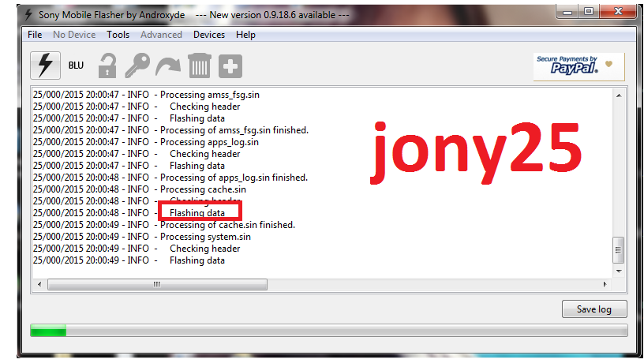Click the app lightning icon in title bar

click(x=29, y=14)
